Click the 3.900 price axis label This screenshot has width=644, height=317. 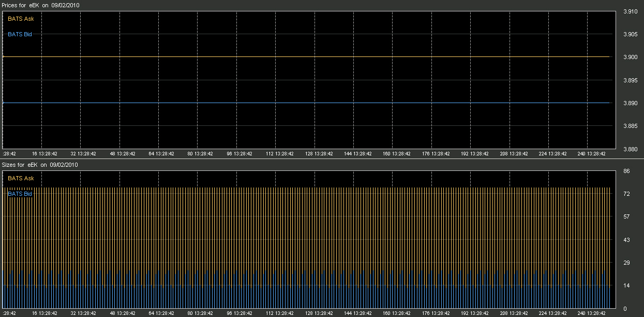[630, 57]
